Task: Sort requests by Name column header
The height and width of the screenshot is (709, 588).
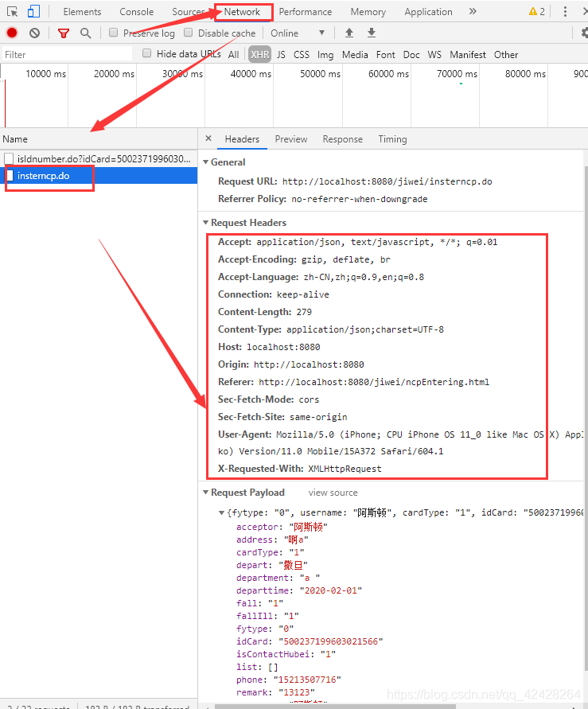Action: [99, 138]
